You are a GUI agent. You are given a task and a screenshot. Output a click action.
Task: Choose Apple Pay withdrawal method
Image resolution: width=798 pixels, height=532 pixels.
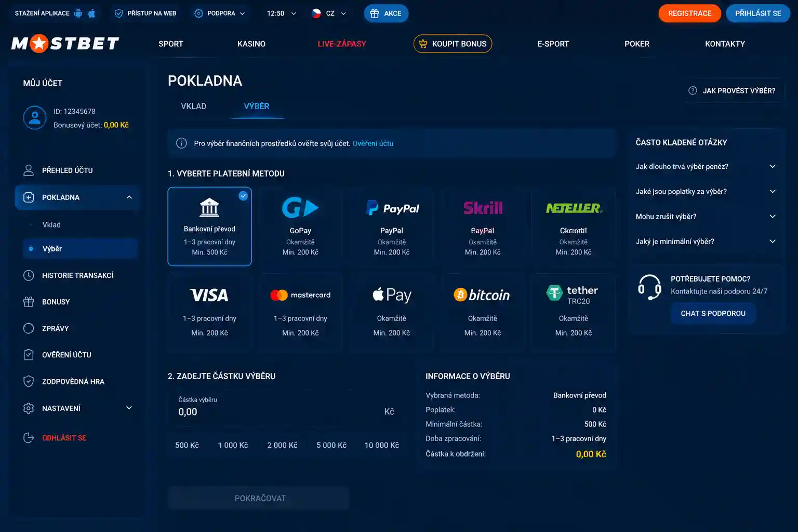point(392,313)
